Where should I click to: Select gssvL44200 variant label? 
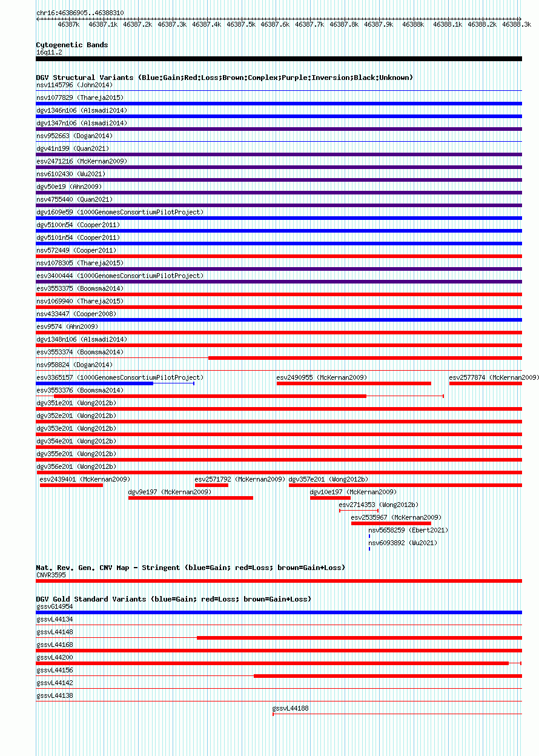55,657
